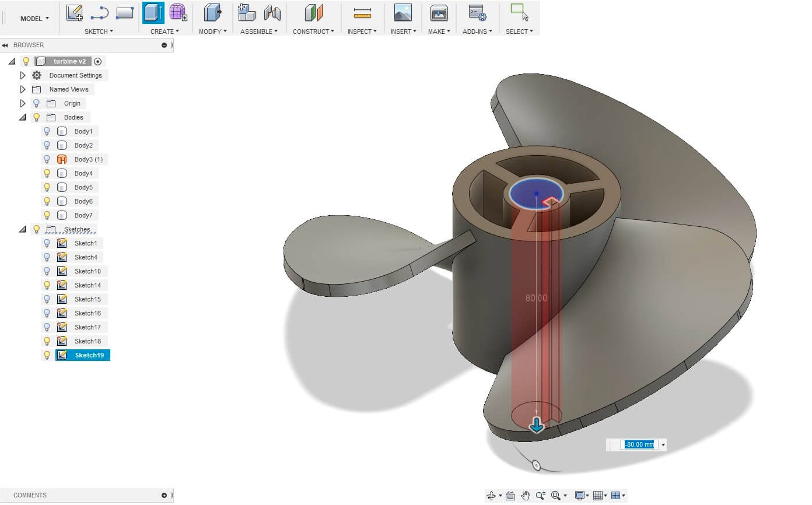Open the dropdown beside the distance field
The height and width of the screenshot is (505, 812).
pyautogui.click(x=663, y=445)
